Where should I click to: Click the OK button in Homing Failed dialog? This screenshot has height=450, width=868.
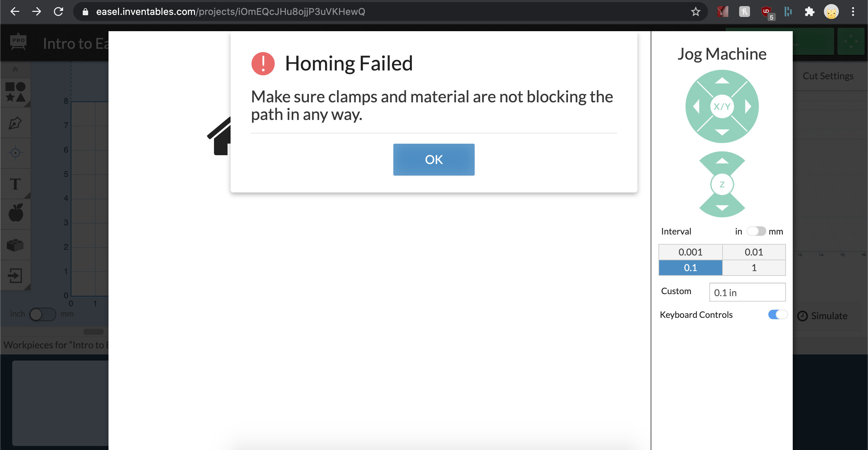click(434, 159)
